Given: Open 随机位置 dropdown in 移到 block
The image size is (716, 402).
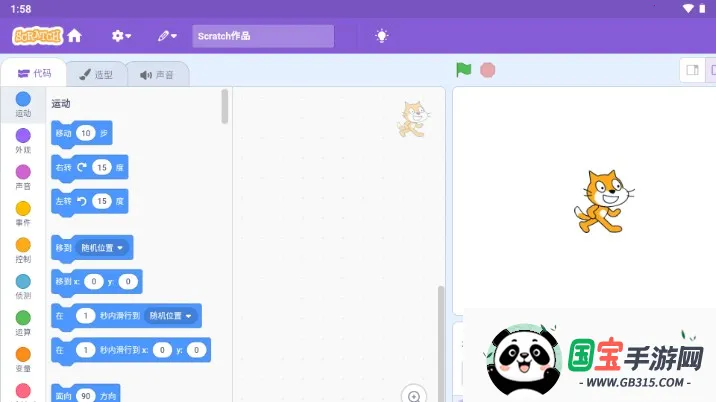Looking at the screenshot, I should [102, 248].
